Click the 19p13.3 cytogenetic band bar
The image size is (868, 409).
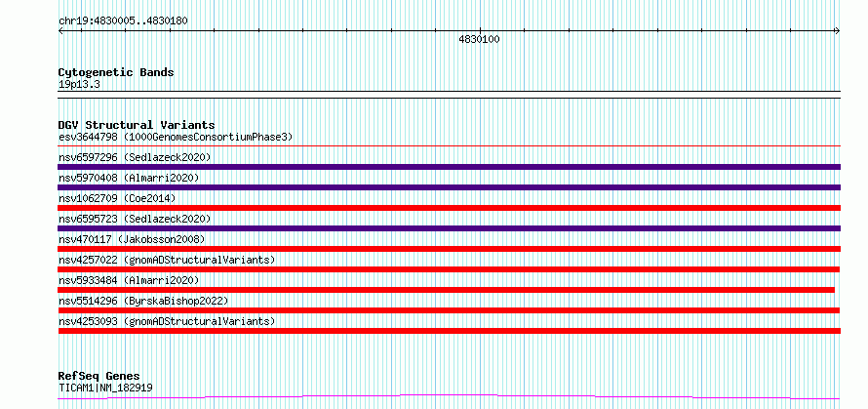(x=450, y=95)
